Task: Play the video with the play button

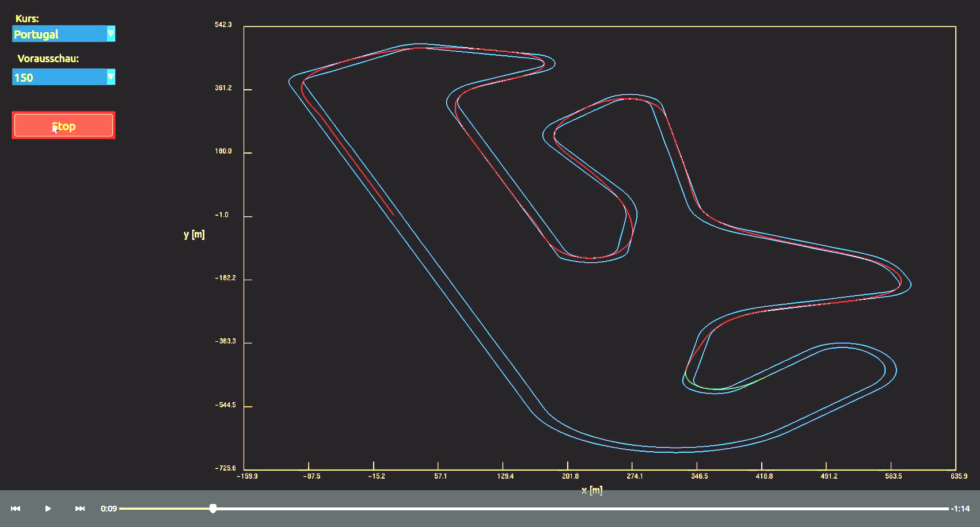Action: 48,509
